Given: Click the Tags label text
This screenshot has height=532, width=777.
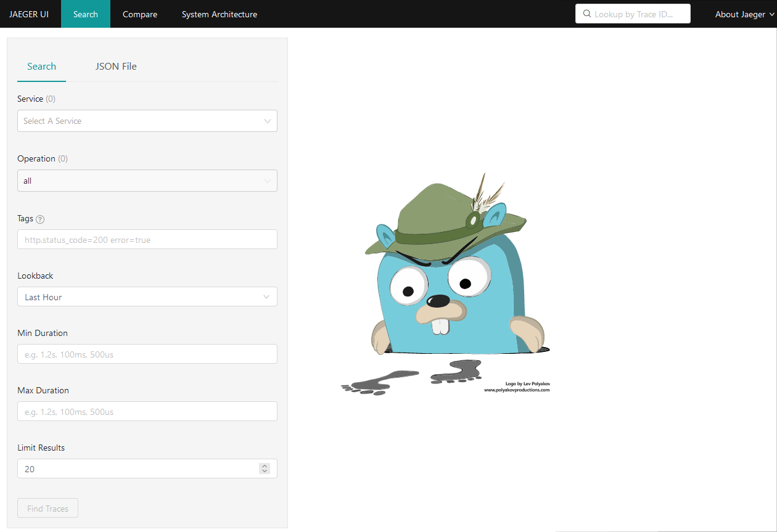Looking at the screenshot, I should click(x=25, y=219).
